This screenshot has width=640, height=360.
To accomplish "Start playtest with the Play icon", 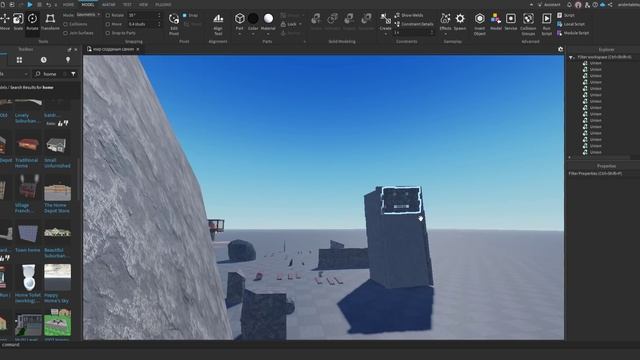I will pos(30,4).
